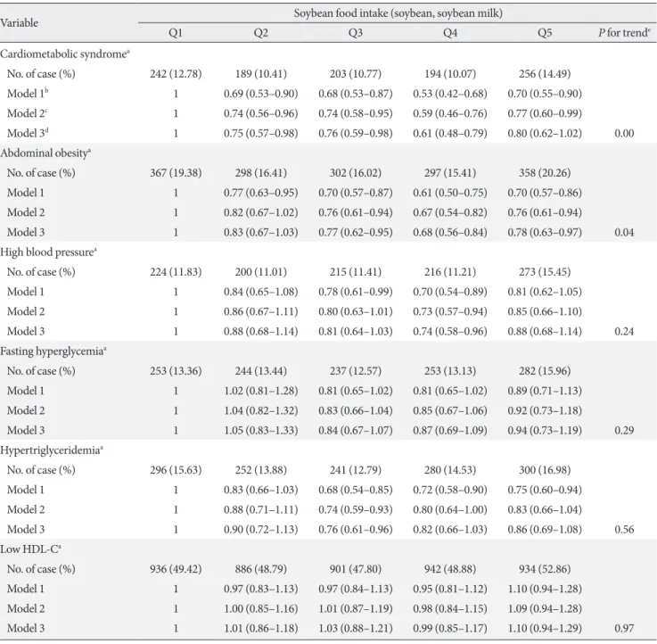Click cell '0.67 (0.54–0.82)'
The image size is (657, 644).
tap(450, 212)
